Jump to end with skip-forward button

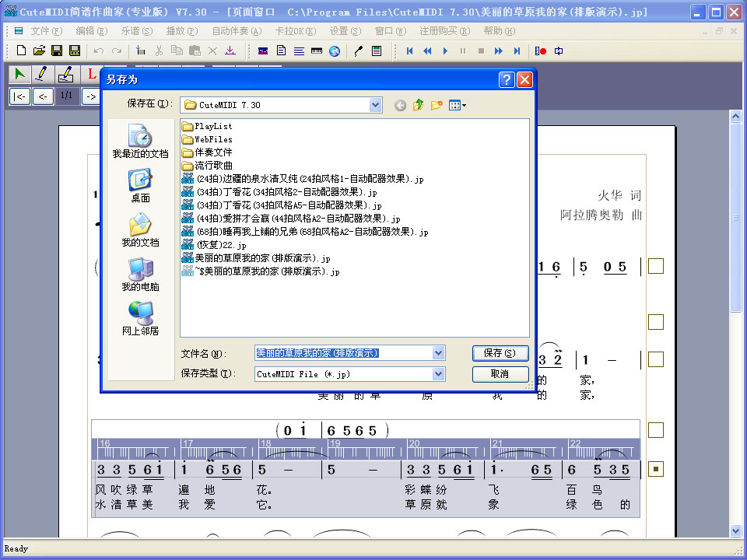[517, 51]
